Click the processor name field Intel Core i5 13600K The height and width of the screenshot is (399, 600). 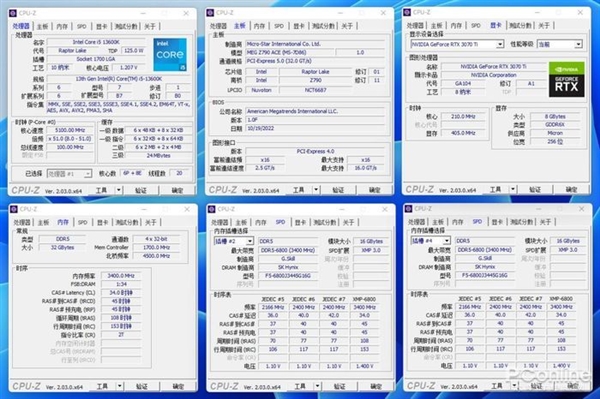point(96,42)
